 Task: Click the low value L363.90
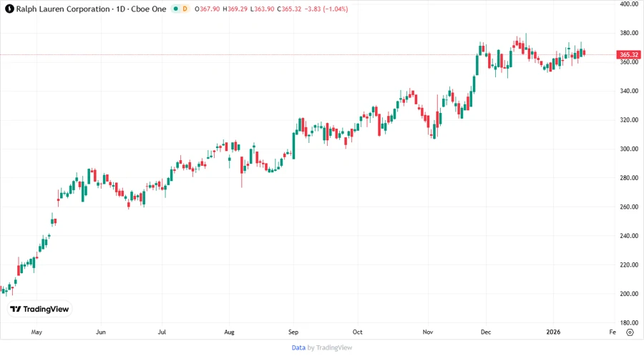(262, 9)
